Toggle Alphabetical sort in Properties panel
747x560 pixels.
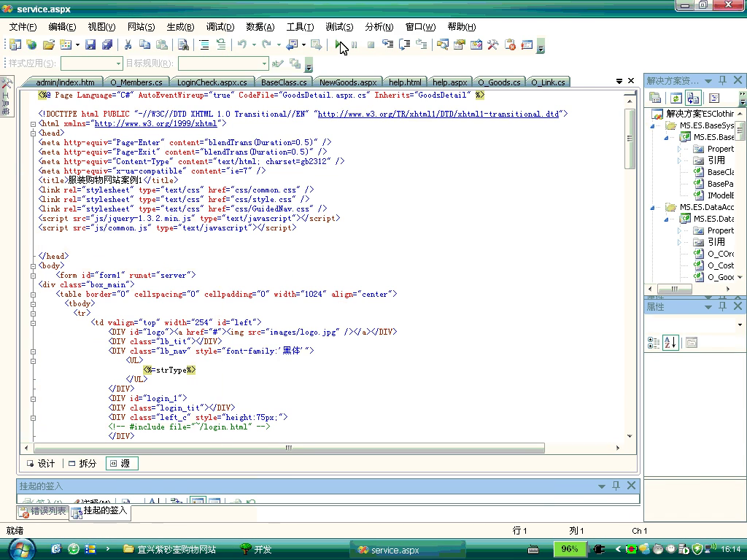[670, 343]
